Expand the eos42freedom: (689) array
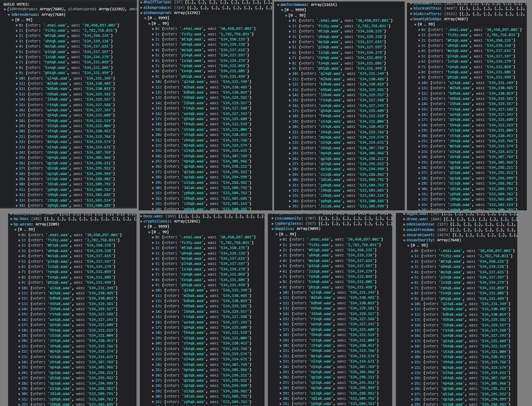The image size is (532, 406). tap(405, 229)
